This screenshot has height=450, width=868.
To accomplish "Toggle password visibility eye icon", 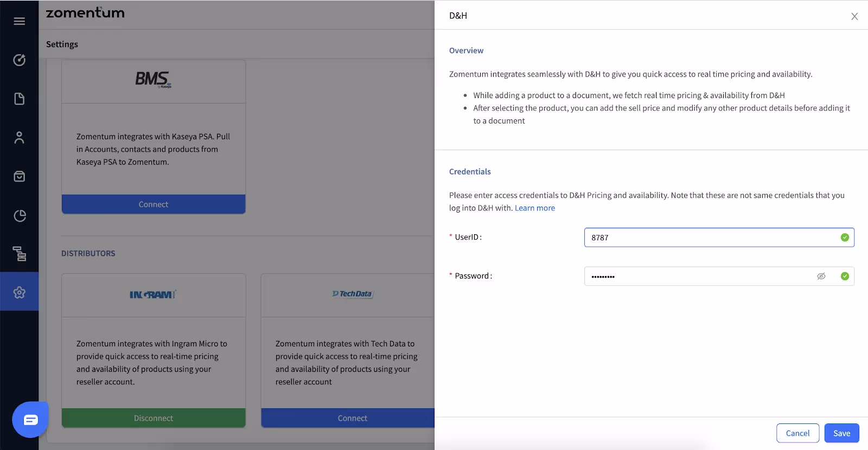I will [x=821, y=277].
